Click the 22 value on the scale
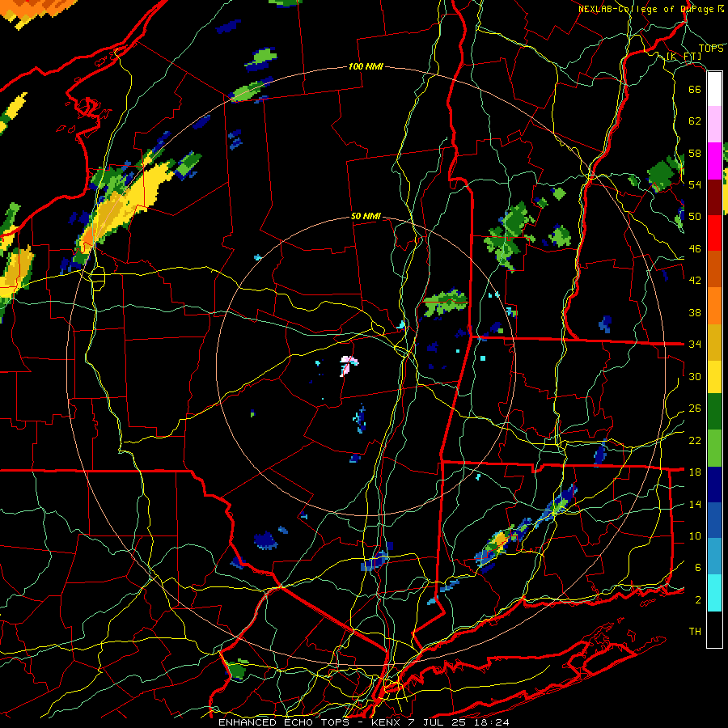 click(x=695, y=440)
